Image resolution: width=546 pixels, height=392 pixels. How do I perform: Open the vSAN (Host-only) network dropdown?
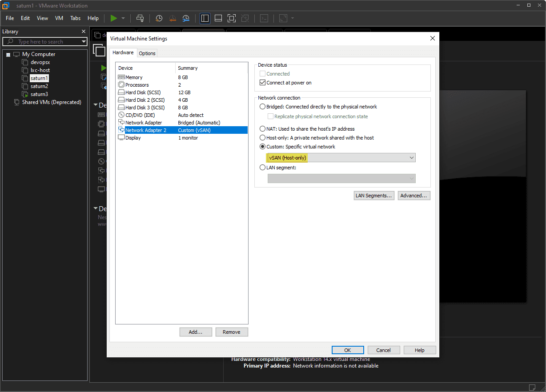click(341, 158)
